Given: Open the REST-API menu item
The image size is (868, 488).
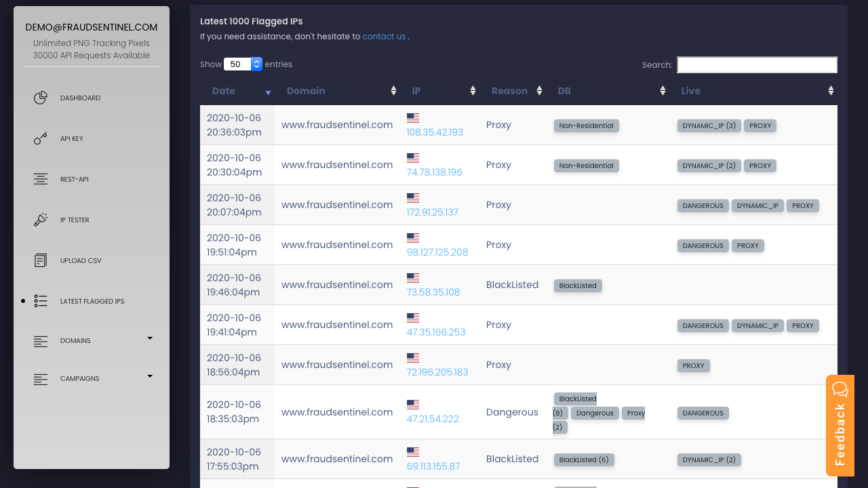Looking at the screenshot, I should click(75, 180).
